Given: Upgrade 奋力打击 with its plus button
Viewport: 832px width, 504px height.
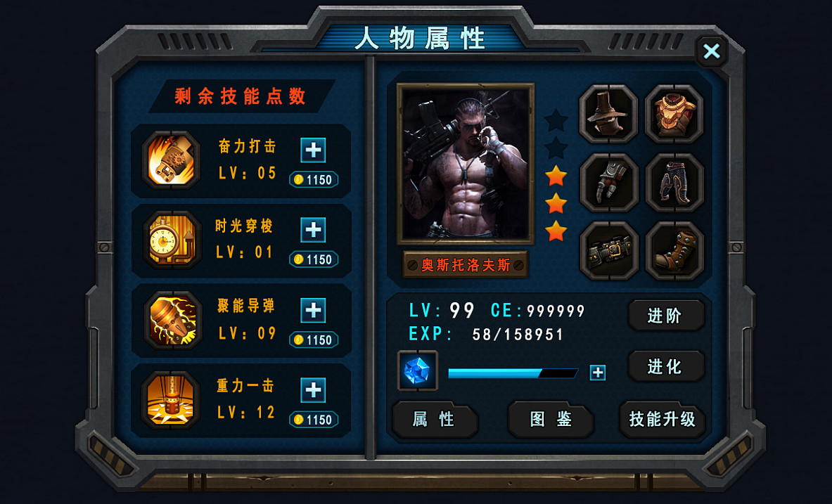Looking at the screenshot, I should (x=313, y=150).
